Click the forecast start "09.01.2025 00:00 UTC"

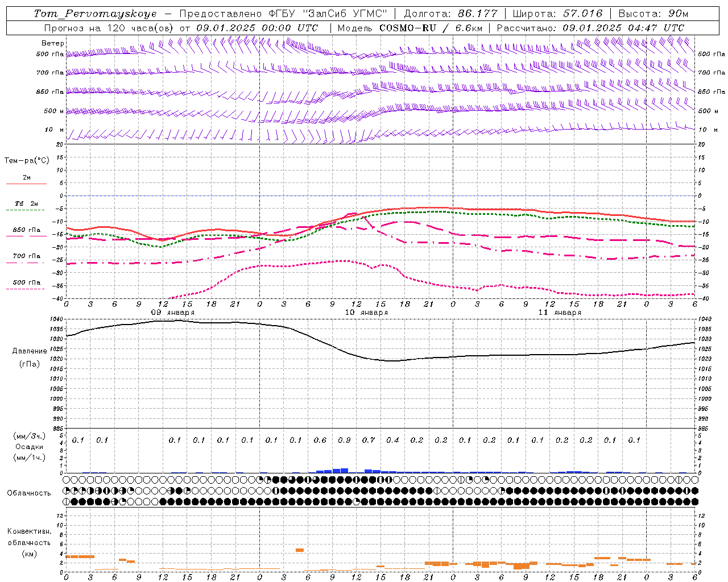257,27
